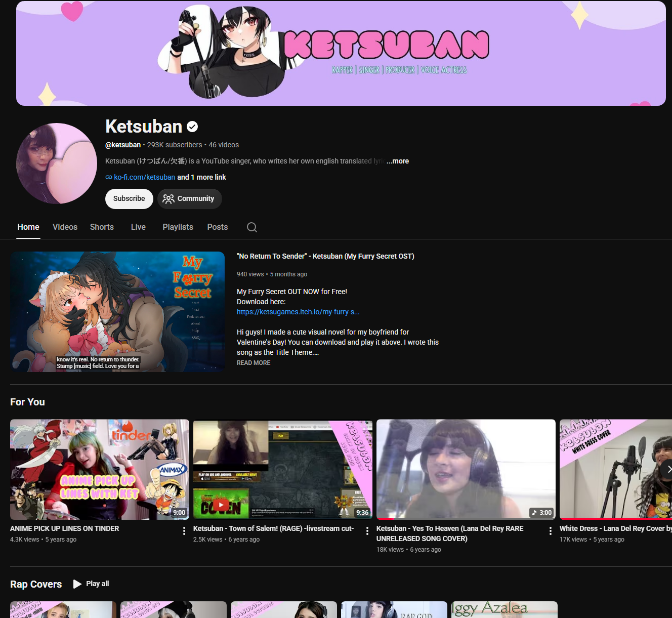Click the link icon beside ko-fi.com/ketsuban

click(x=109, y=177)
